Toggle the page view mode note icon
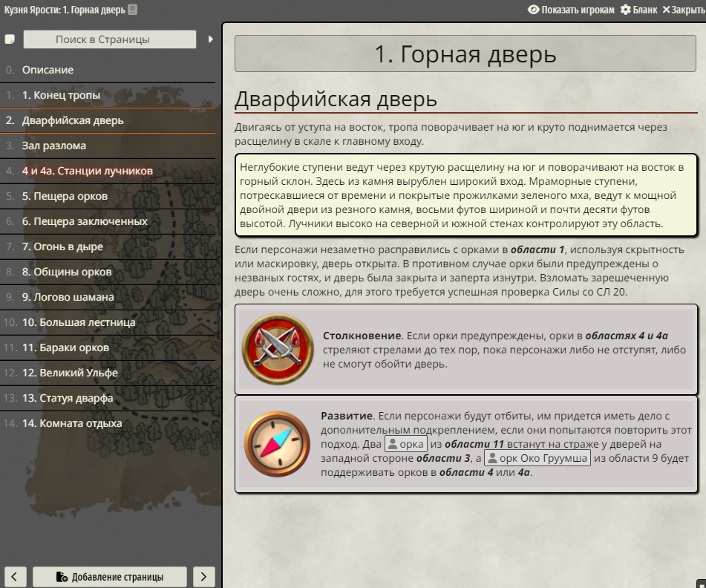The height and width of the screenshot is (588, 706). click(10, 39)
